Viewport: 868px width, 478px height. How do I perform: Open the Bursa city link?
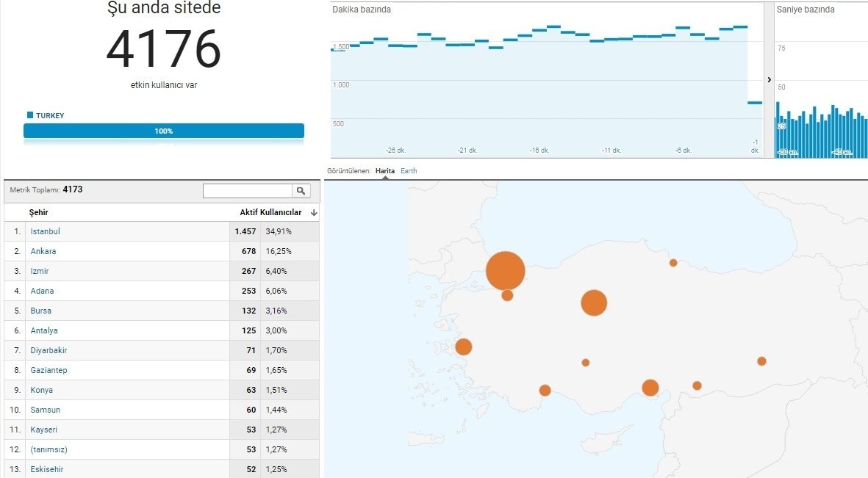(41, 311)
